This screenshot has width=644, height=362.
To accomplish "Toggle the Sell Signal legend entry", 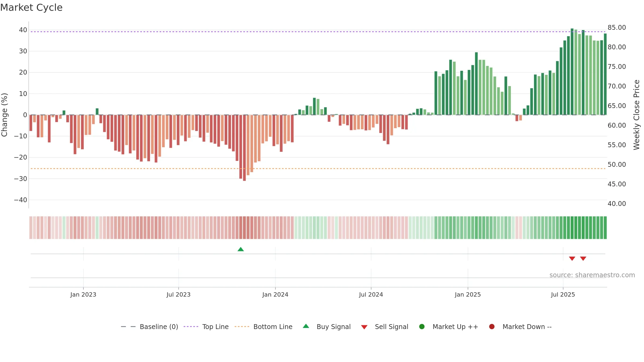I will tap(385, 327).
